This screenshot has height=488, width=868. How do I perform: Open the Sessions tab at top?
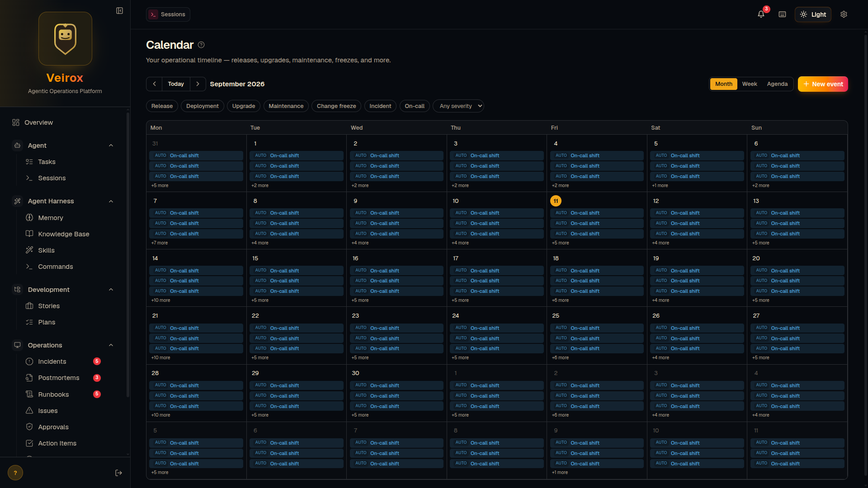click(x=168, y=14)
